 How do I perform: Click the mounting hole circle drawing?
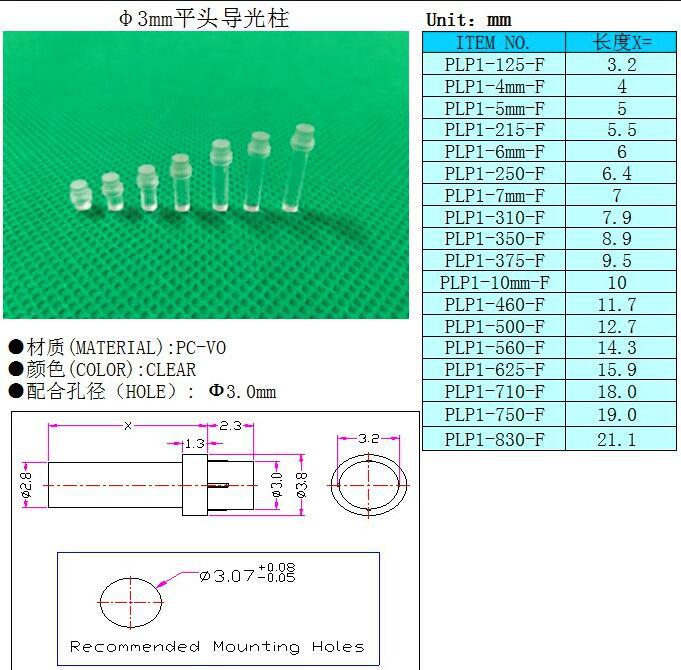tap(131, 602)
